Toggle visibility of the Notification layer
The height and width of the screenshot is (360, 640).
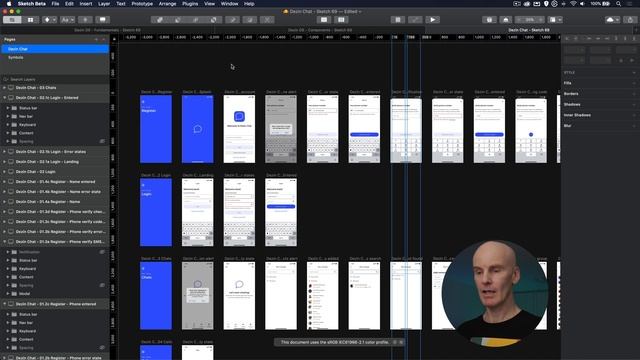[102, 252]
